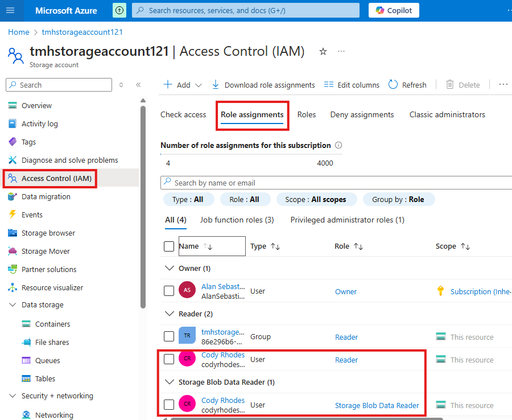Open the Copilot assistant

coord(394,10)
